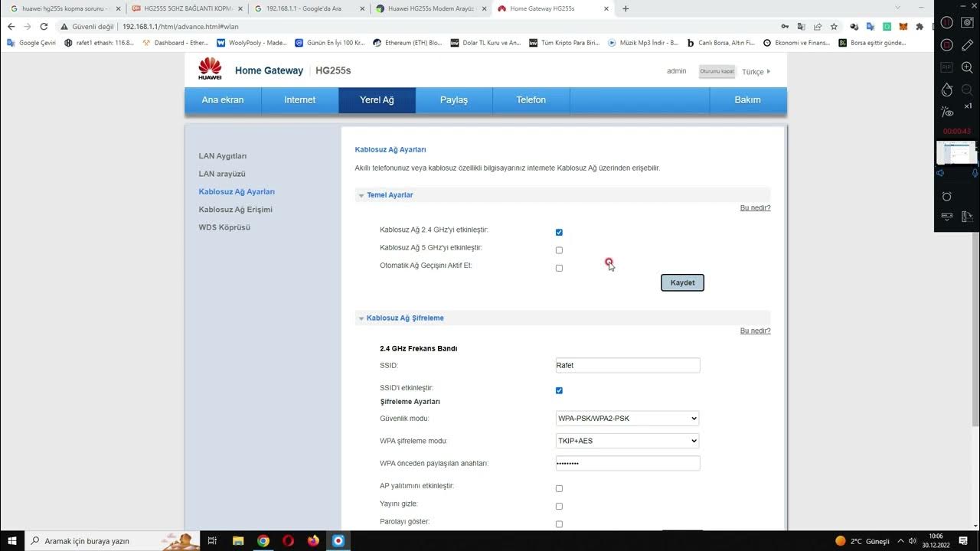Open File Explorer from the taskbar
Image resolution: width=980 pixels, height=551 pixels.
tap(237, 540)
